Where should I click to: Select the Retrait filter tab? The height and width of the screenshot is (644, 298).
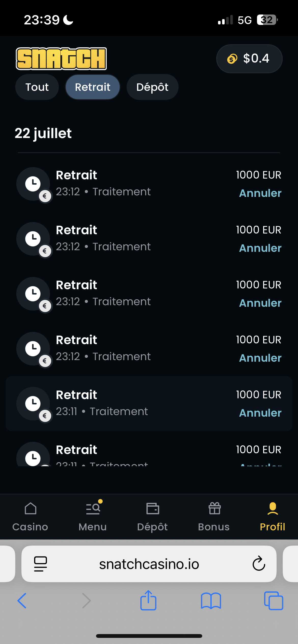tap(93, 87)
